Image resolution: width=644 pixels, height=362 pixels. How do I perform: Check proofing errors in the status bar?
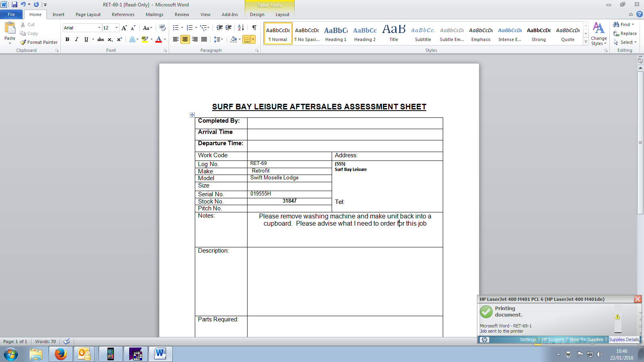point(67,341)
